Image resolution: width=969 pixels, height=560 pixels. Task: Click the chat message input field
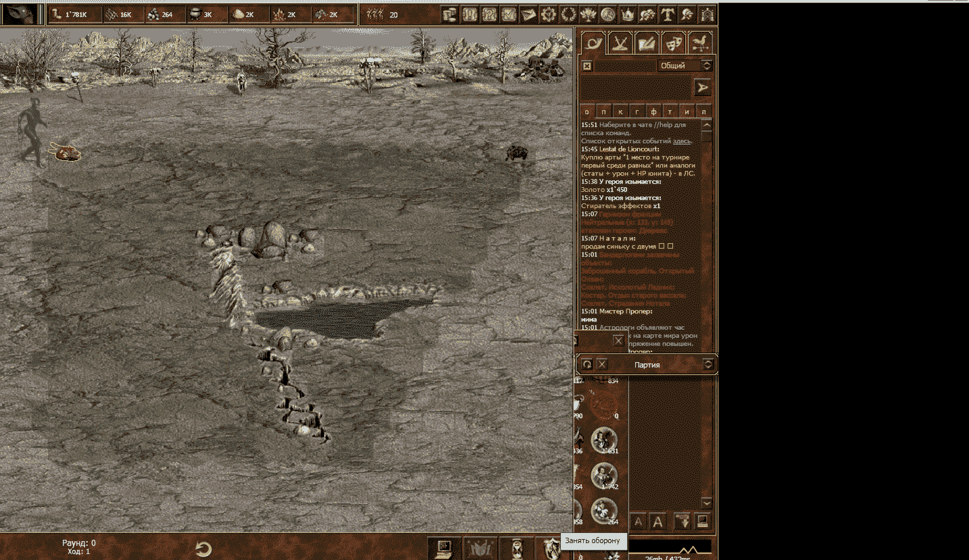(x=635, y=87)
